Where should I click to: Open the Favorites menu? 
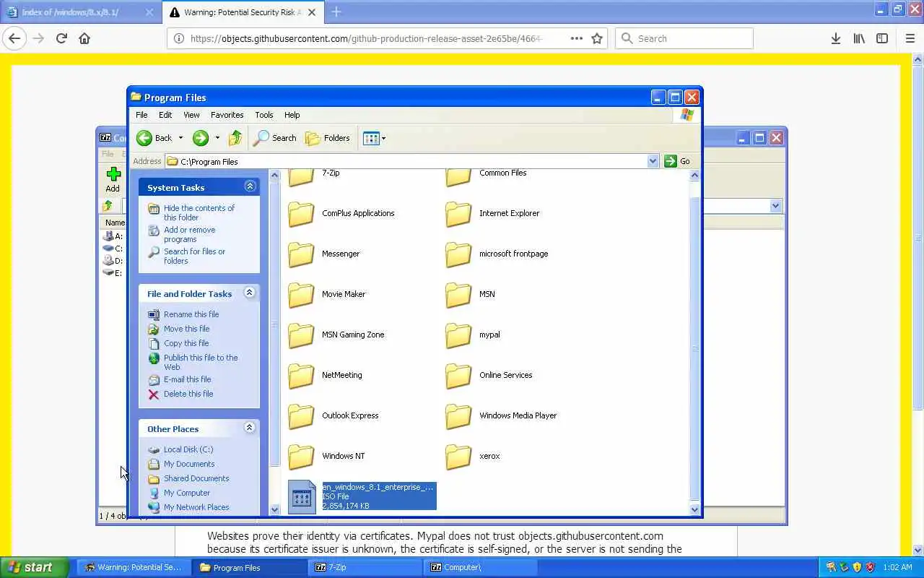[227, 115]
